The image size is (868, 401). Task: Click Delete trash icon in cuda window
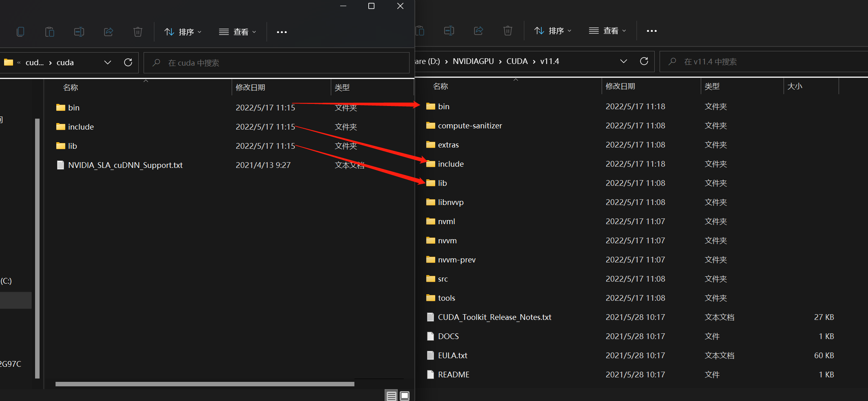[138, 32]
